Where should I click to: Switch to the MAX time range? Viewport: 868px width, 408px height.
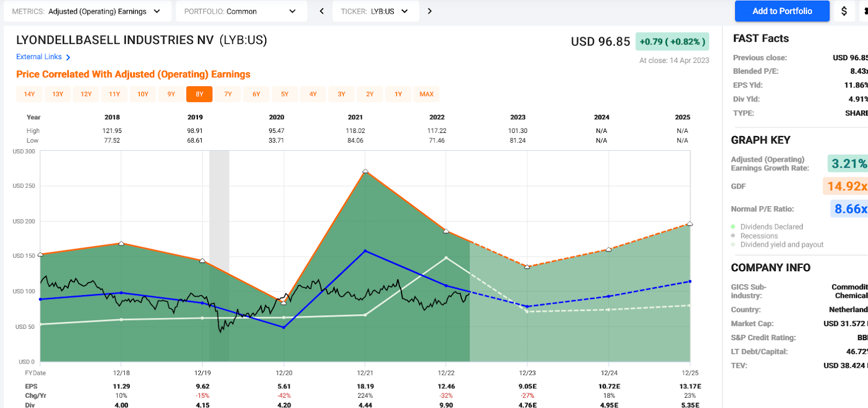pyautogui.click(x=426, y=94)
